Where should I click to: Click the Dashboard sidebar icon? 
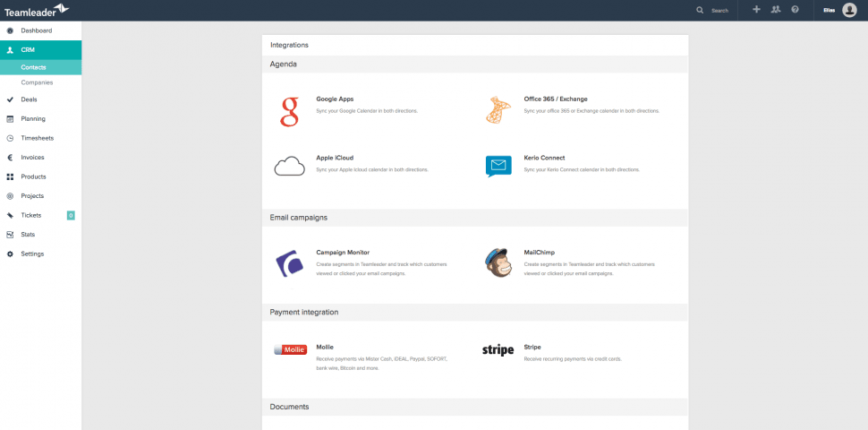(10, 30)
